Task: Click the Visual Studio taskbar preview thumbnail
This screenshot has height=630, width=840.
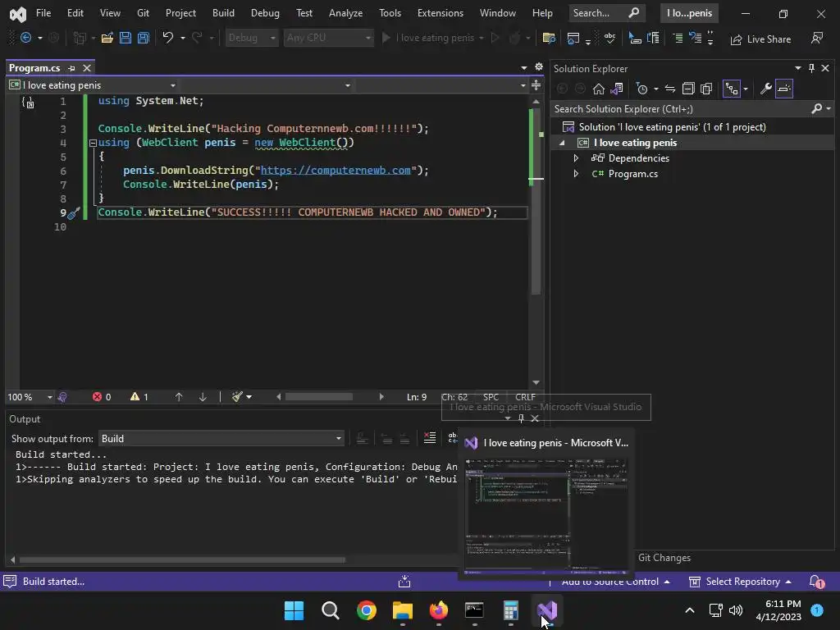Action: [x=546, y=516]
